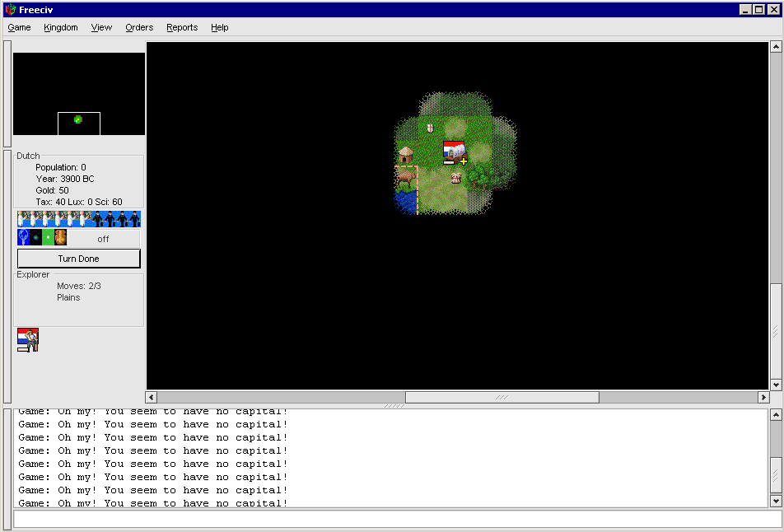Click the Explorer unit frame label
Viewport: 784px width, 532px height.
pyautogui.click(x=33, y=274)
